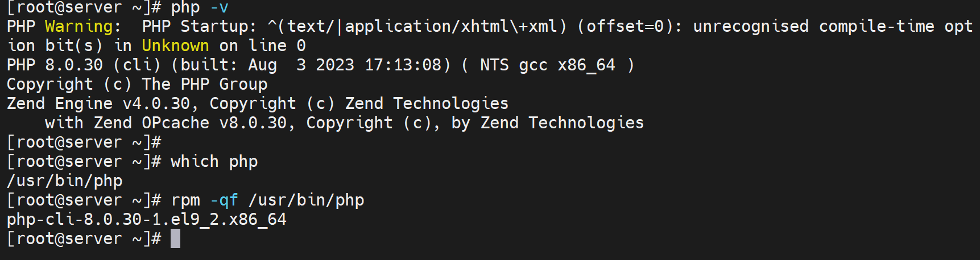The width and height of the screenshot is (980, 260).
Task: Click the "Zend Engine v4.0.30" text
Action: click(x=98, y=103)
